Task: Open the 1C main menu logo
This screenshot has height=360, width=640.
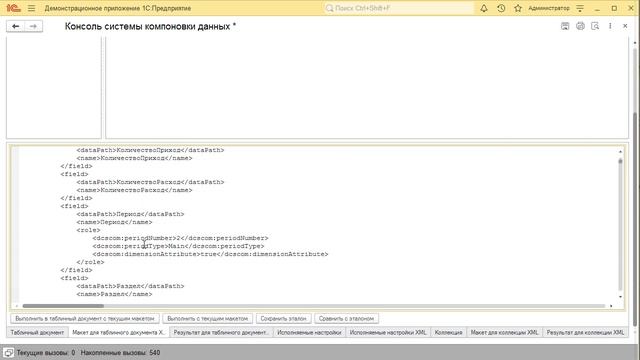Action: tap(14, 8)
